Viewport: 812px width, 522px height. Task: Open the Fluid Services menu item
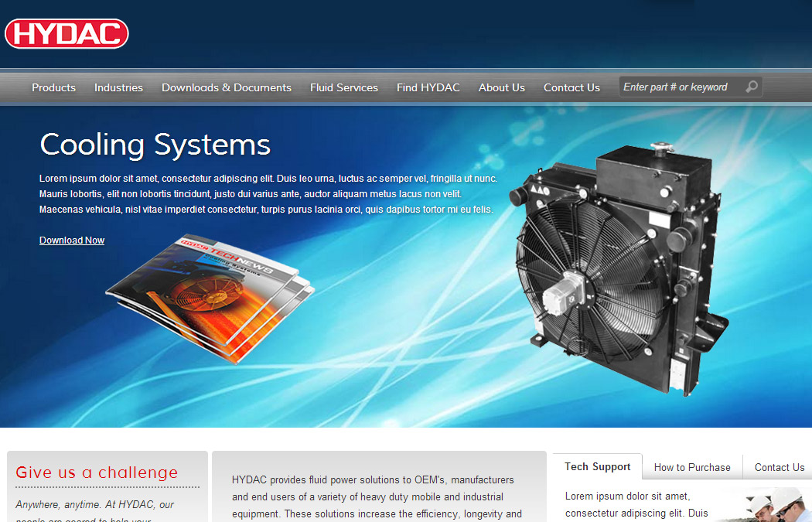344,87
